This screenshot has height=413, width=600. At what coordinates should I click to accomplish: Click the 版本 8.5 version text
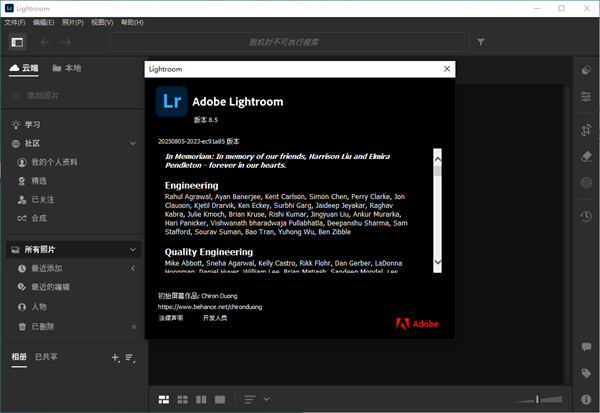205,120
